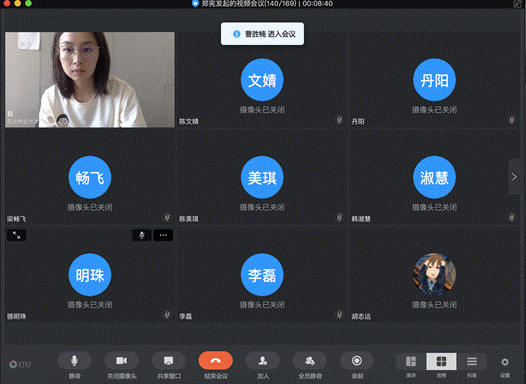Click the name label 骆明珠
This screenshot has height=384, width=526.
point(16,316)
